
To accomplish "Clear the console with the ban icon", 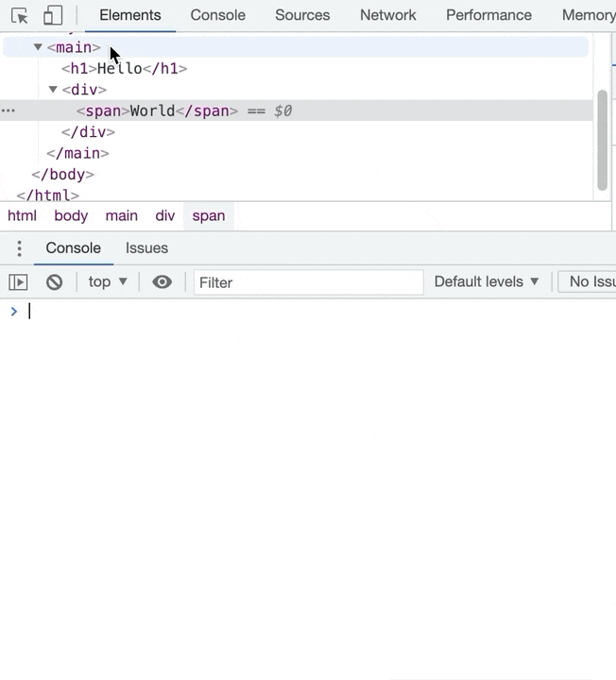I will (54, 282).
